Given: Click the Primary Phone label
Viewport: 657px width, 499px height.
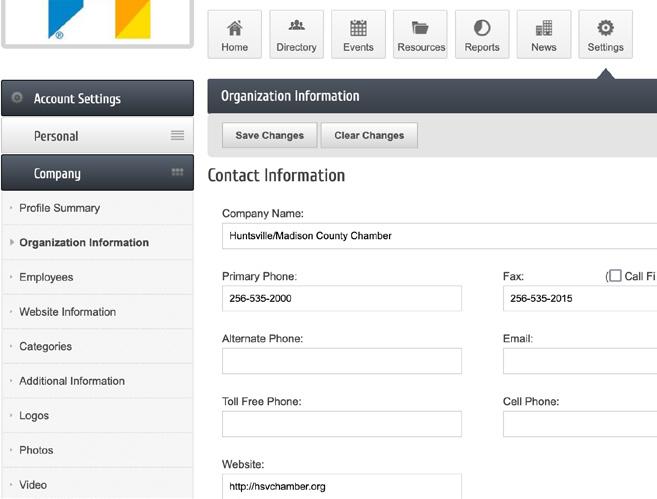Looking at the screenshot, I should (x=259, y=276).
